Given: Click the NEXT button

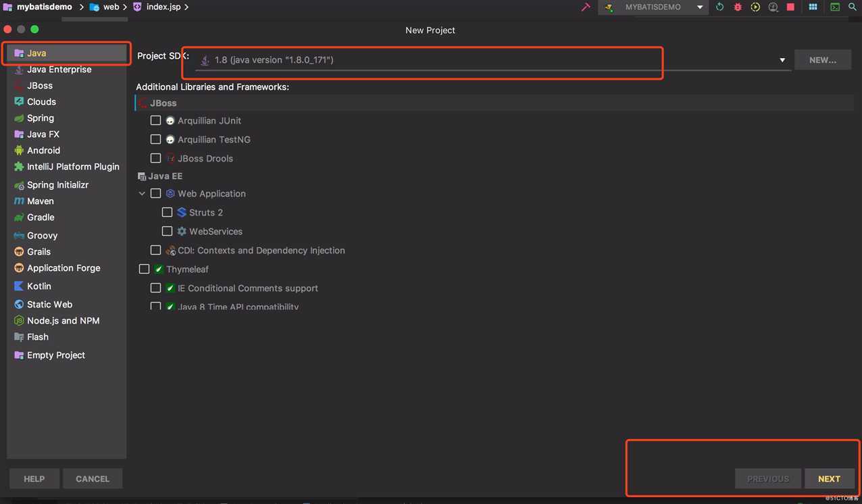Looking at the screenshot, I should (x=829, y=478).
